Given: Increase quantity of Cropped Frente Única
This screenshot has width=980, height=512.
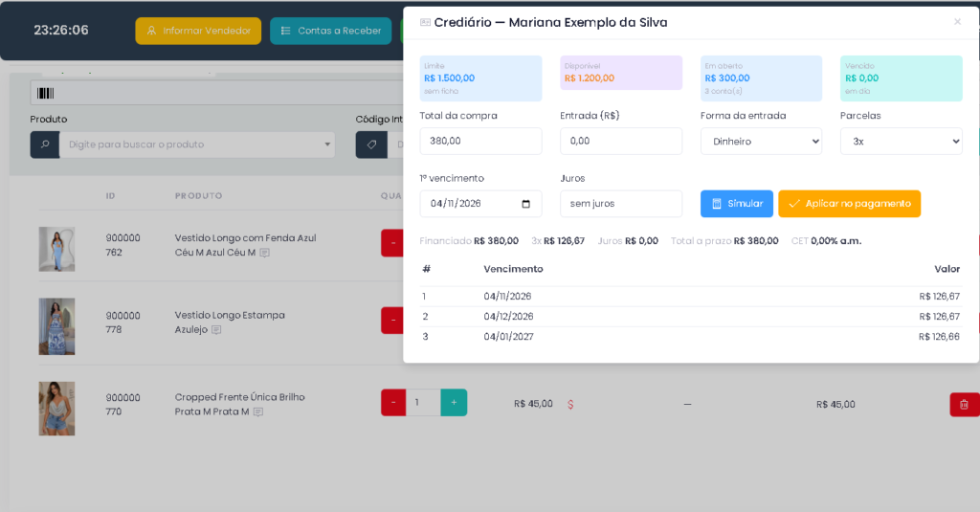Looking at the screenshot, I should (454, 403).
